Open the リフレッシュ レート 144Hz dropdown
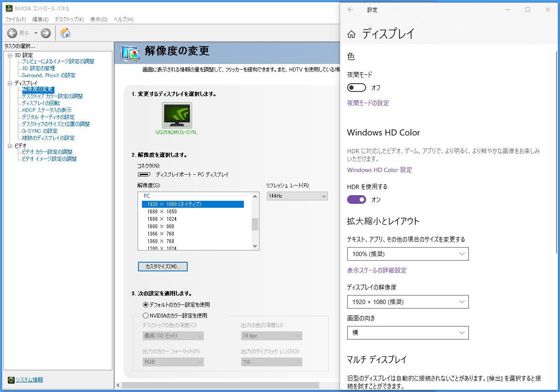The height and width of the screenshot is (392, 560). (x=297, y=196)
